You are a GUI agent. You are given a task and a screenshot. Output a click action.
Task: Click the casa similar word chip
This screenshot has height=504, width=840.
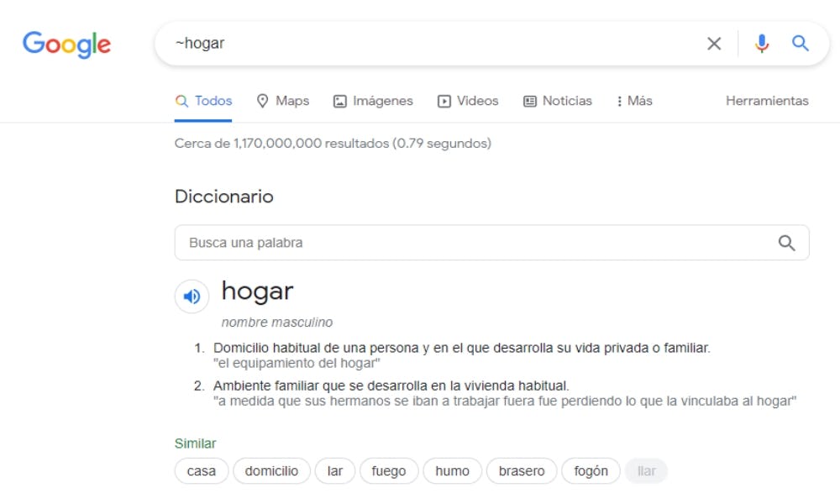click(x=201, y=471)
